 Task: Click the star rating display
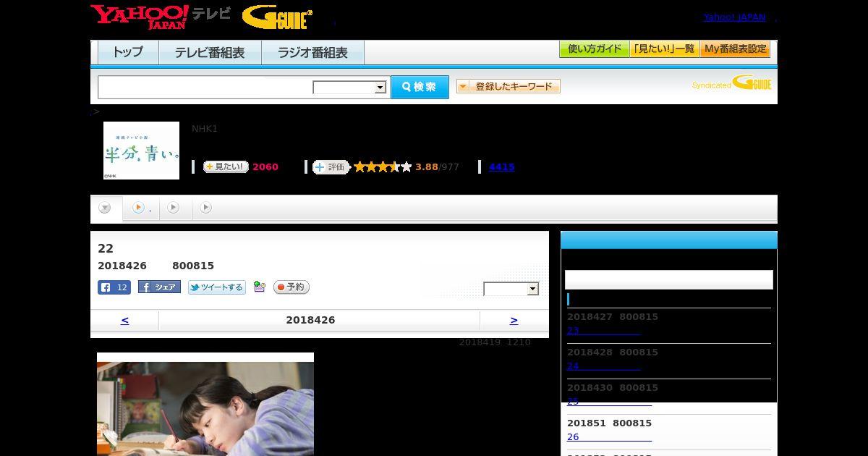coord(383,167)
